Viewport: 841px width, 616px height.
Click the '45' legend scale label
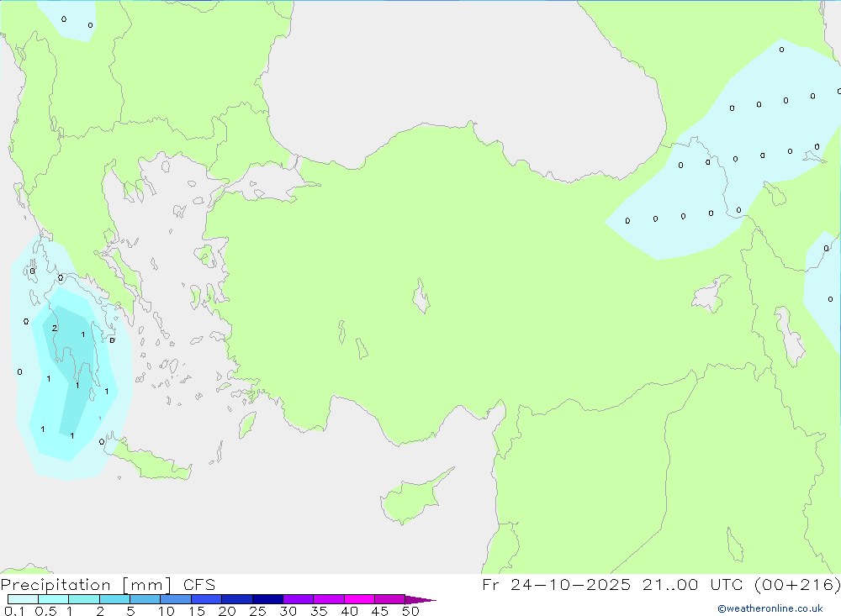point(380,611)
